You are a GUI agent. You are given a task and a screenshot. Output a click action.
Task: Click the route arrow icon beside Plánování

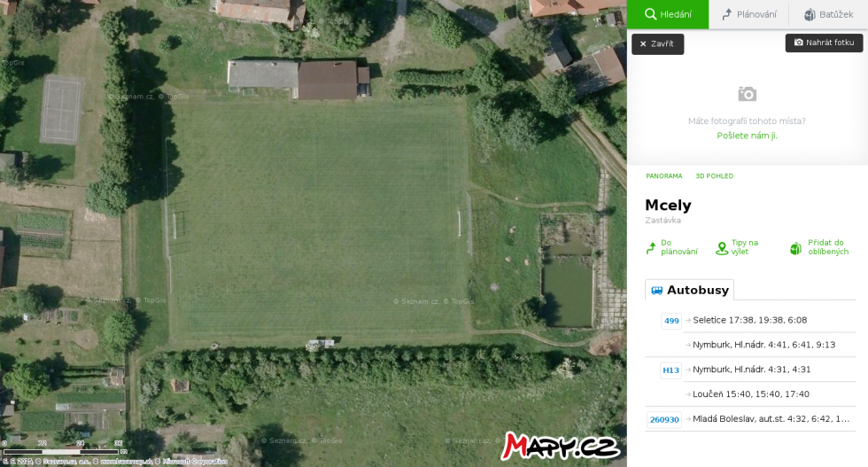[727, 14]
